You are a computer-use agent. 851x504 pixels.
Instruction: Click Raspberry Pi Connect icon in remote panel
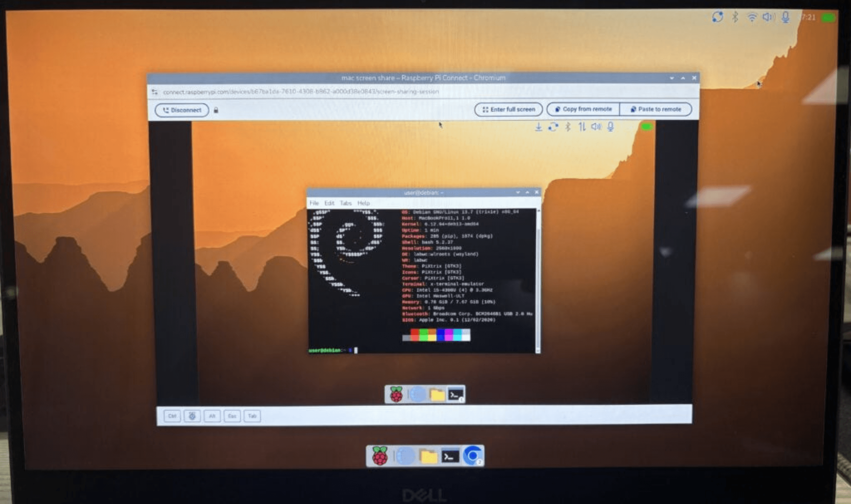tap(553, 127)
